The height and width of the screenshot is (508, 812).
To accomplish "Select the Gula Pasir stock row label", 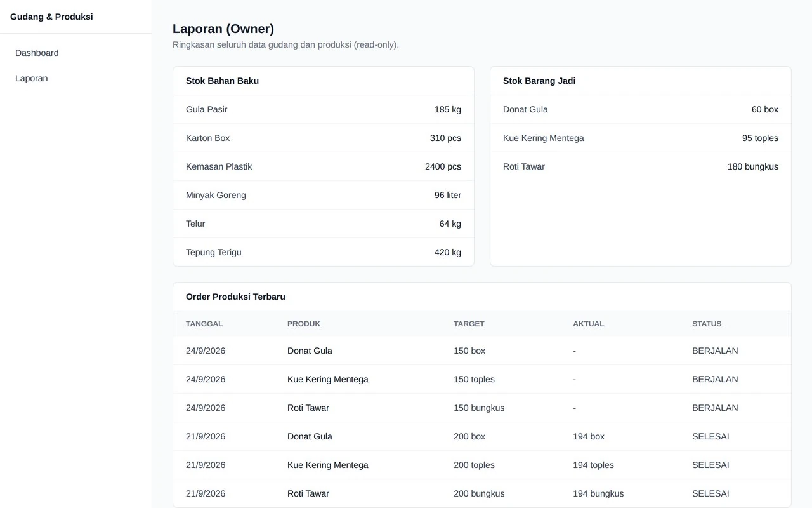I will pyautogui.click(x=207, y=109).
